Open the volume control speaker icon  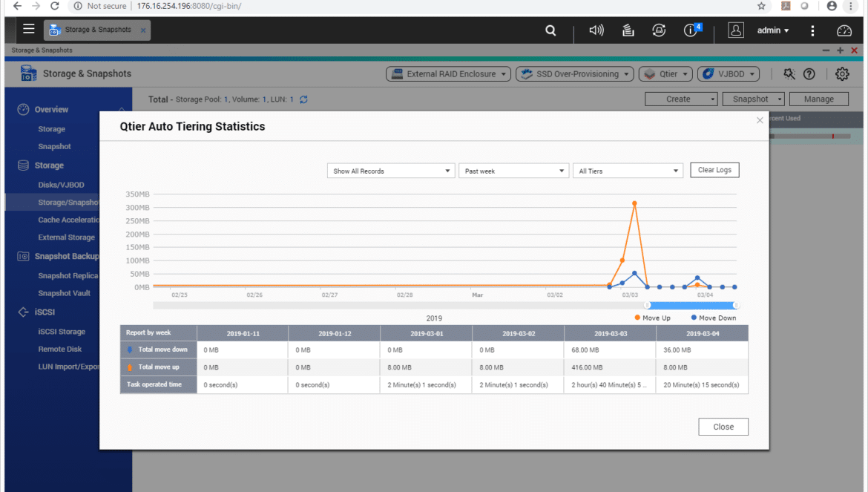pos(596,30)
